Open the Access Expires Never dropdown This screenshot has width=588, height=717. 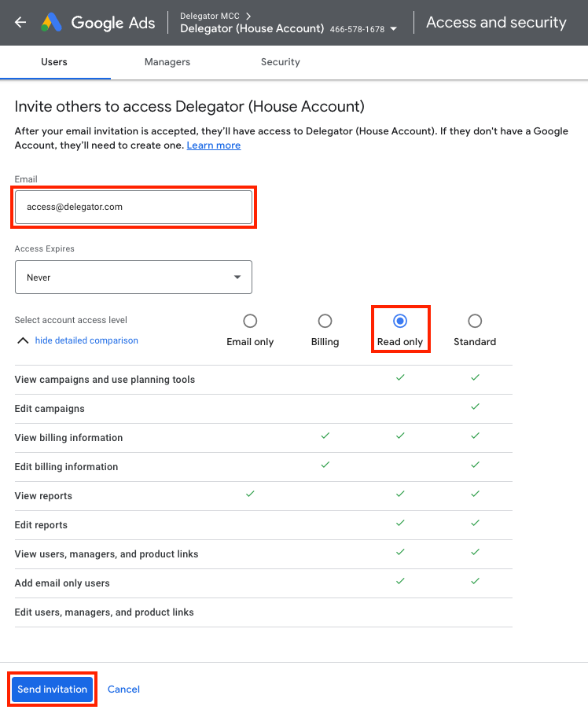pyautogui.click(x=134, y=277)
